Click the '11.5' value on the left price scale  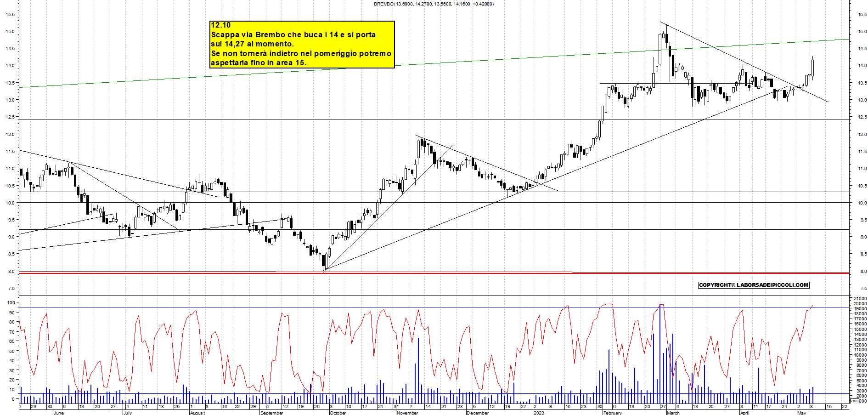pos(10,151)
